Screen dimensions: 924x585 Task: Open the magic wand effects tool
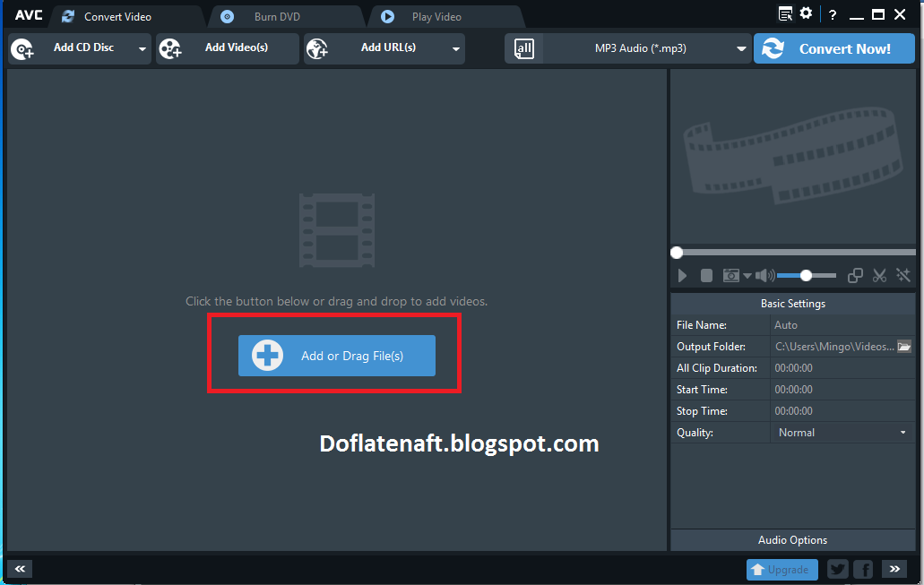[x=902, y=276]
